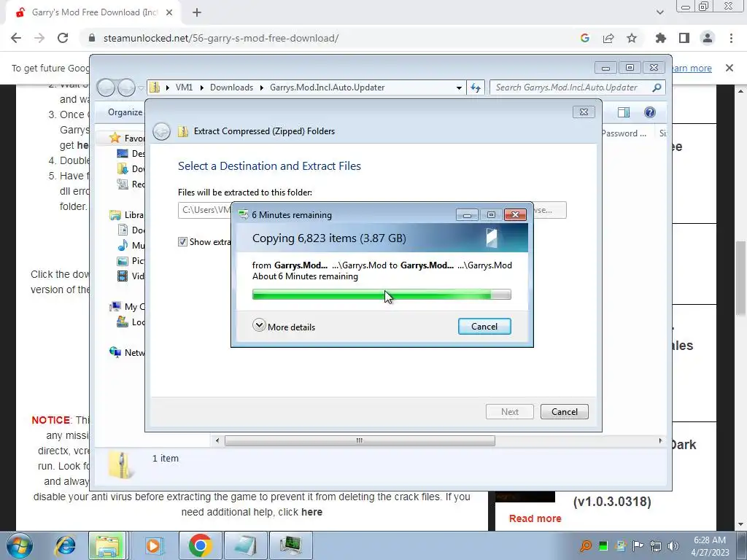
Task: Click the green copy progress bar
Action: (x=382, y=295)
